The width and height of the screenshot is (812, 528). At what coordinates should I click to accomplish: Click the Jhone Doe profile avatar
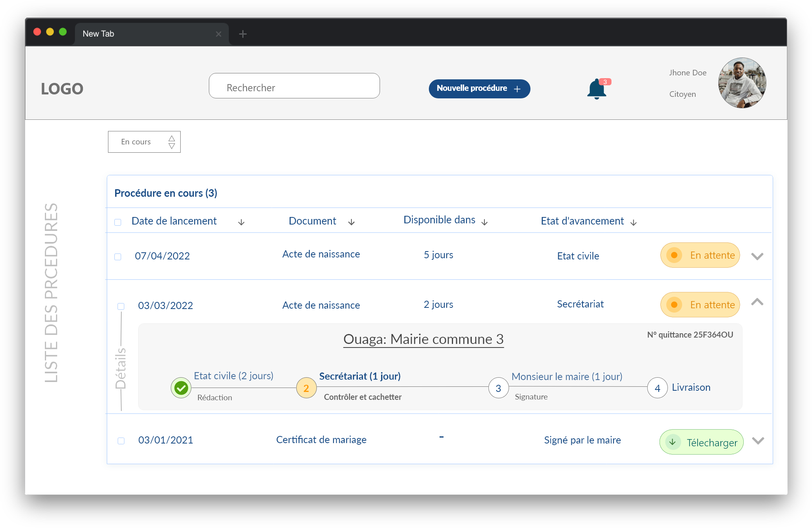[742, 83]
